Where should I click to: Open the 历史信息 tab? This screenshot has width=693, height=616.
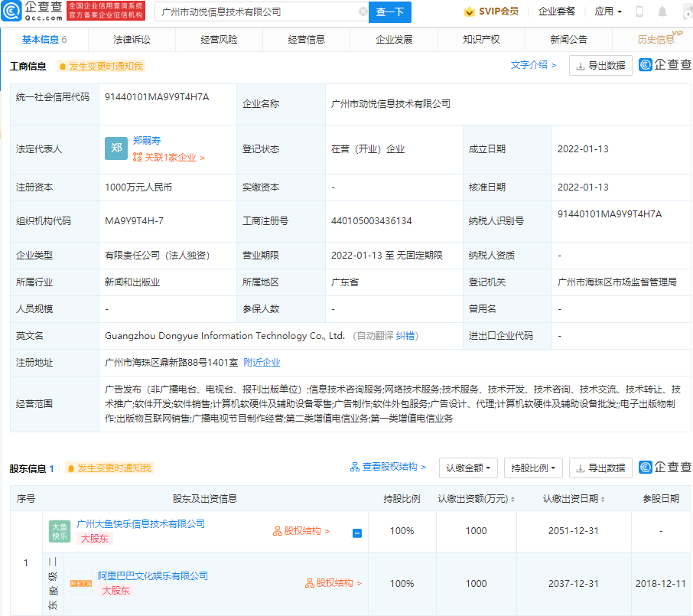tap(656, 37)
